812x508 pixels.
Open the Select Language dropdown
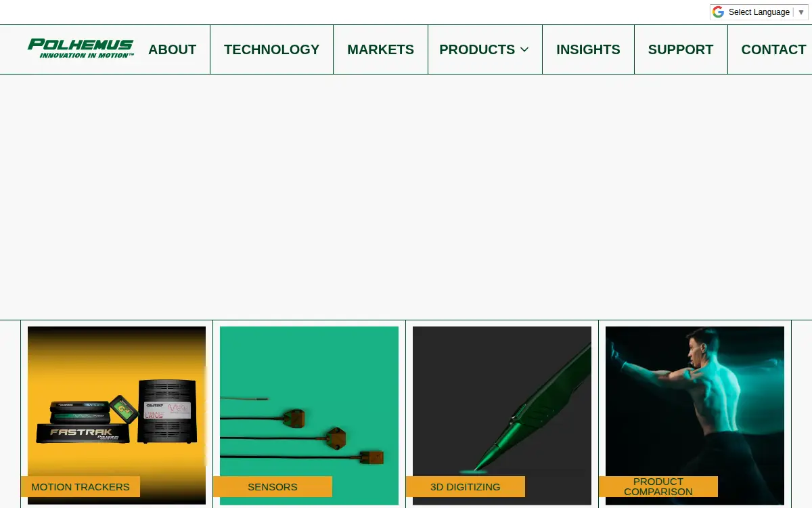[759, 12]
